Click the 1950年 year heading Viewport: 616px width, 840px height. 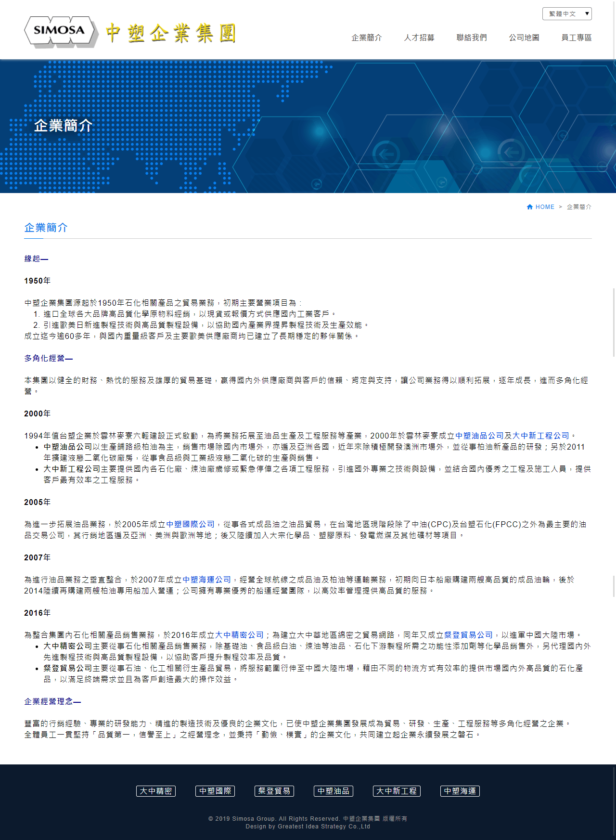pos(38,281)
